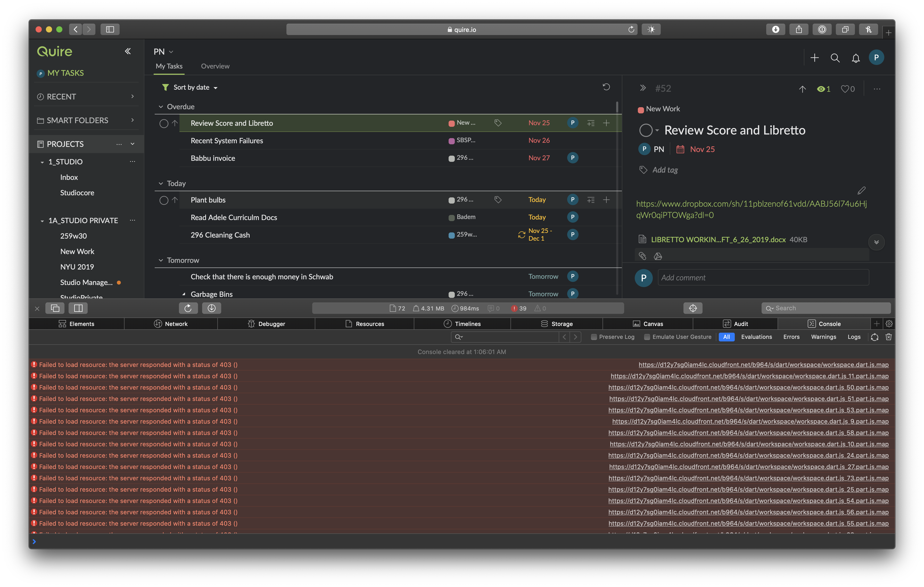Toggle Safari sidebar button

point(110,30)
